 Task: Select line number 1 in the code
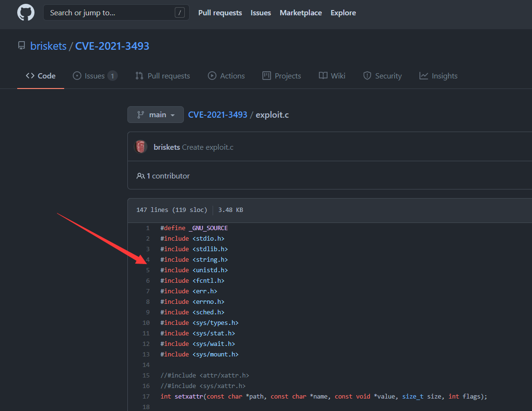[x=147, y=228]
